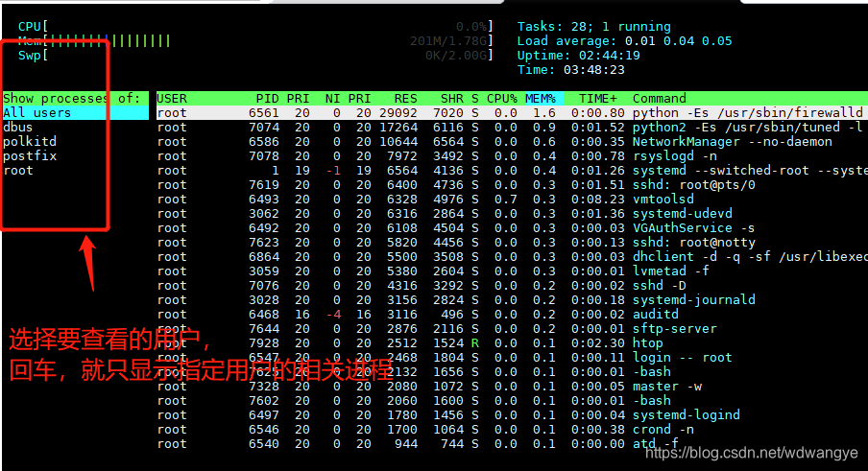Select the systemd-journald process
868x471 pixels.
512,299
